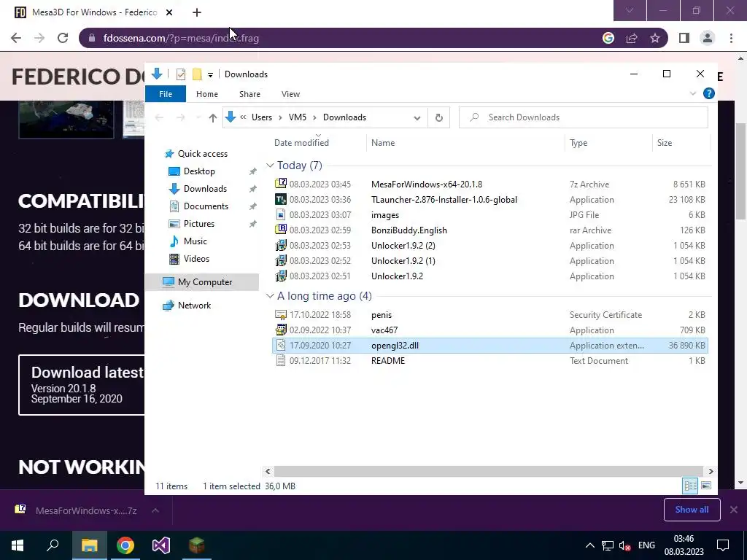Click the TLauncher installer file icon

281,199
